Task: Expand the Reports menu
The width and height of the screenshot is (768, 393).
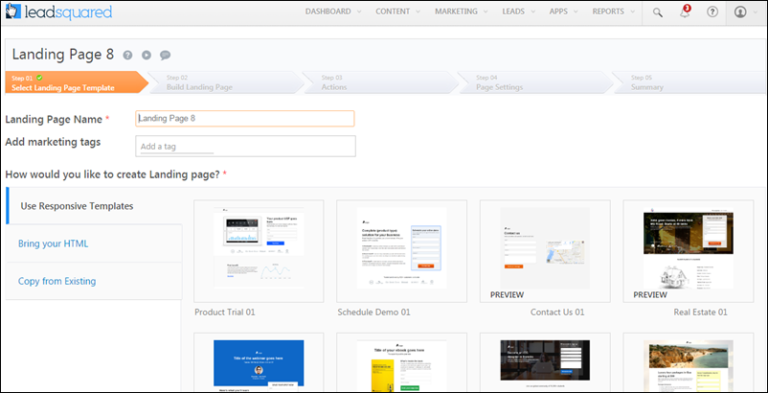Action: point(614,12)
